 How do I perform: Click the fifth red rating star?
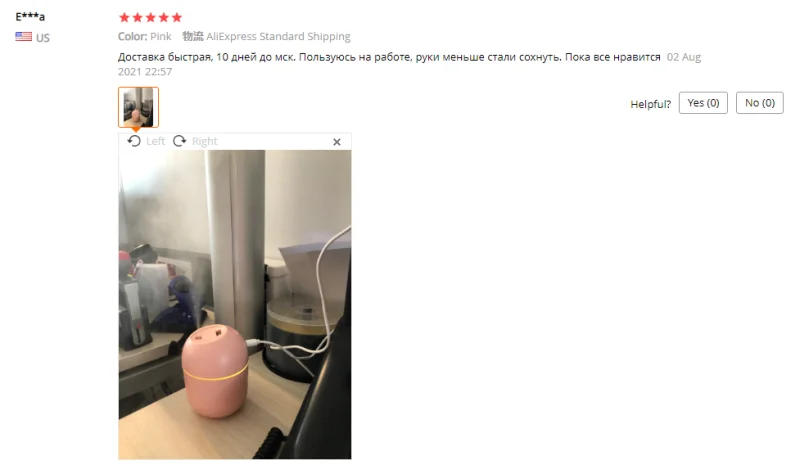click(x=177, y=17)
